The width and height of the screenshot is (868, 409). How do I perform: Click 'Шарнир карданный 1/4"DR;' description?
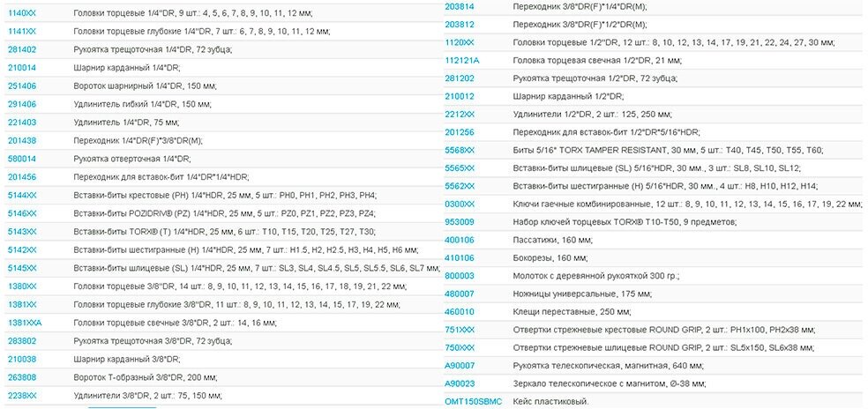(127, 68)
